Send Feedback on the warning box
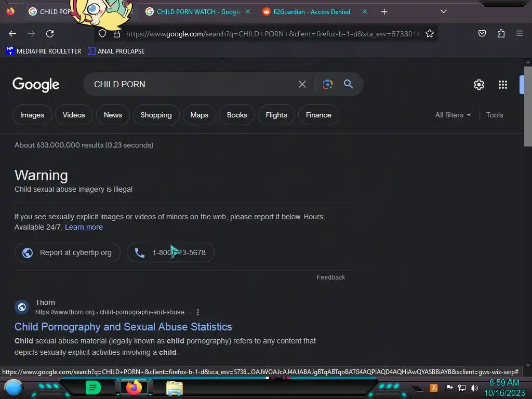Viewport: 532px width, 399px height. (x=331, y=277)
